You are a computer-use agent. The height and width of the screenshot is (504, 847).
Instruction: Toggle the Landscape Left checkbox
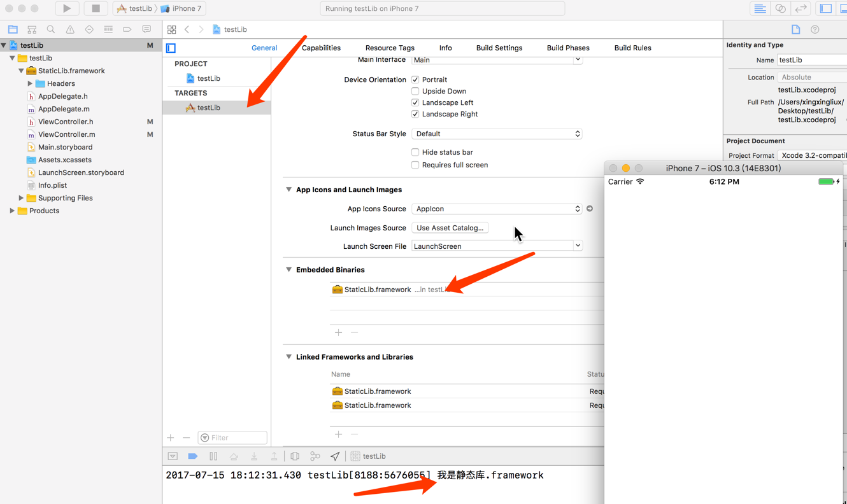click(x=415, y=102)
